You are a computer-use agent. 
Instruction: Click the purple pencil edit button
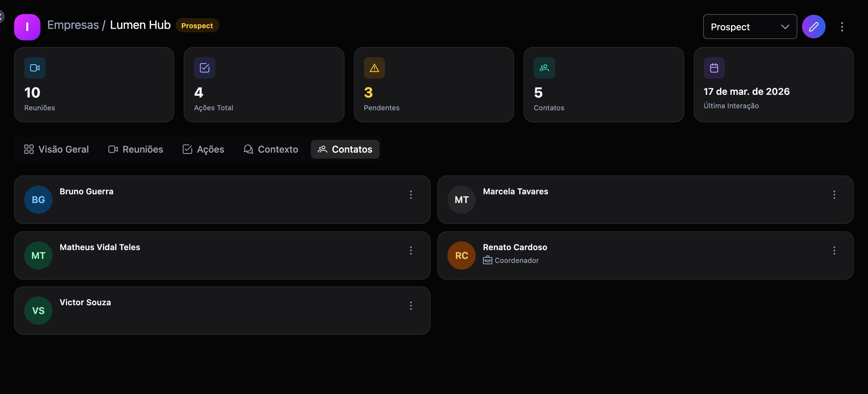pyautogui.click(x=813, y=27)
